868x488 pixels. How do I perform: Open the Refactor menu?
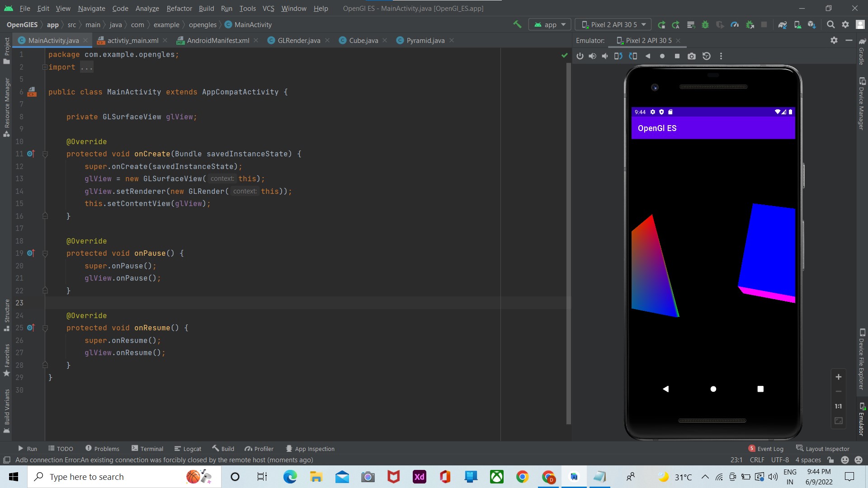coord(179,8)
